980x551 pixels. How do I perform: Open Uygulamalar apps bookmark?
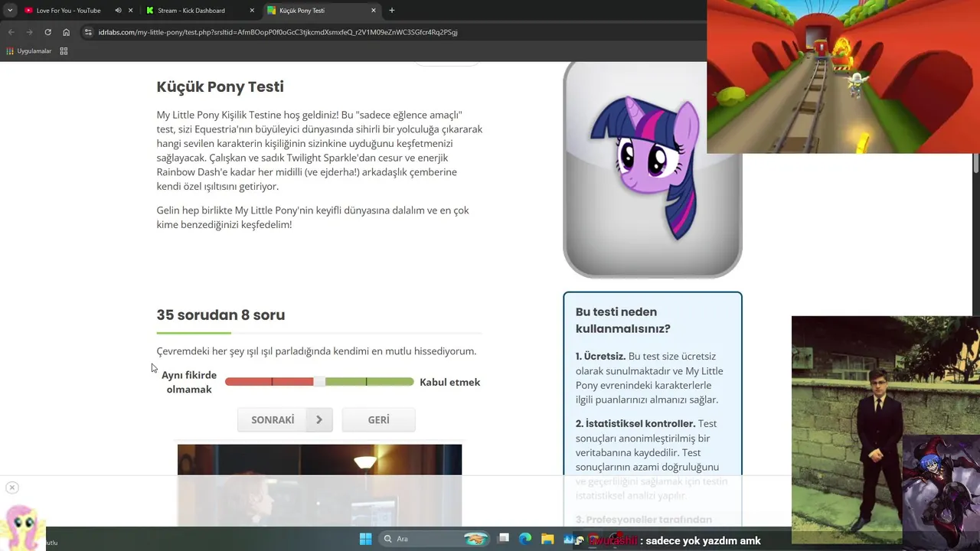pyautogui.click(x=28, y=51)
